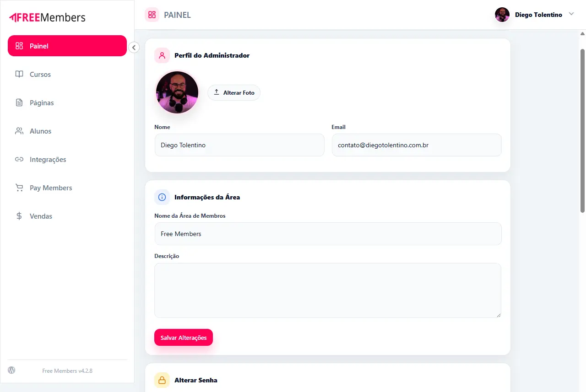Open the Cursos menu item
The image size is (586, 392).
(40, 75)
